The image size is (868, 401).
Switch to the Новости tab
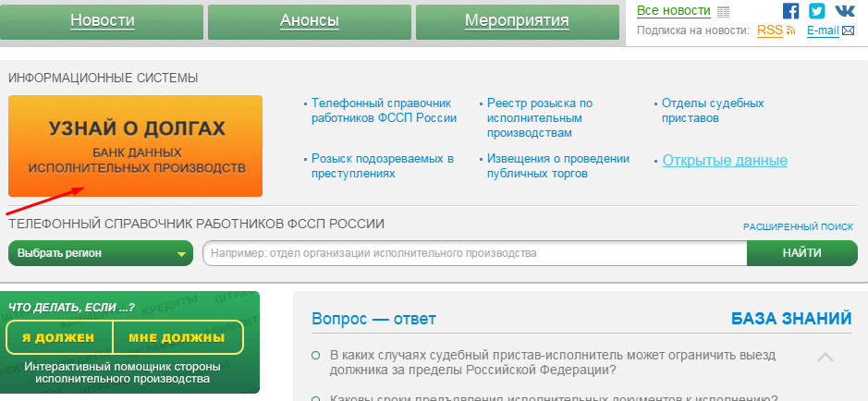102,20
